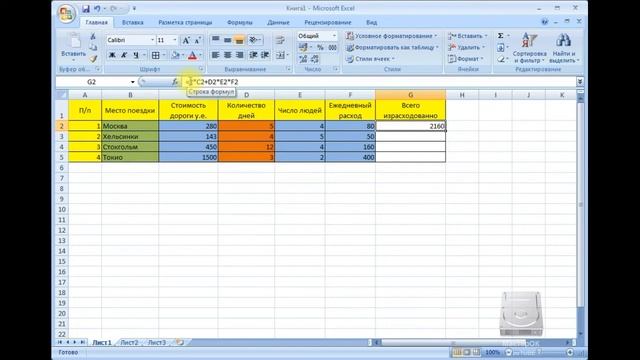Expand the formula bar with the chevron
640x360 pixels.
coord(580,82)
